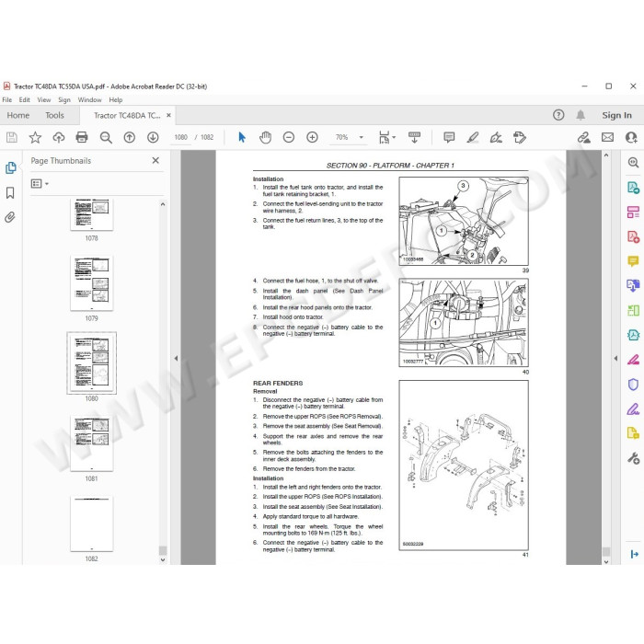Open the Protect shield tool in right pane
644x644 pixels.
[633, 385]
